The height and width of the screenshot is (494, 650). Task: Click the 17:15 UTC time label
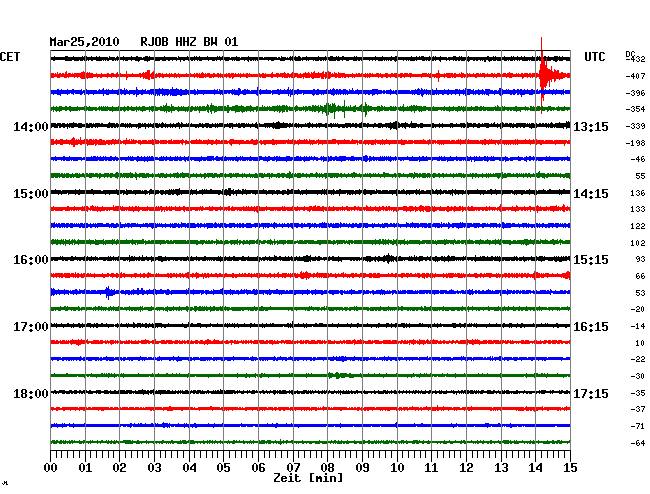tap(591, 393)
